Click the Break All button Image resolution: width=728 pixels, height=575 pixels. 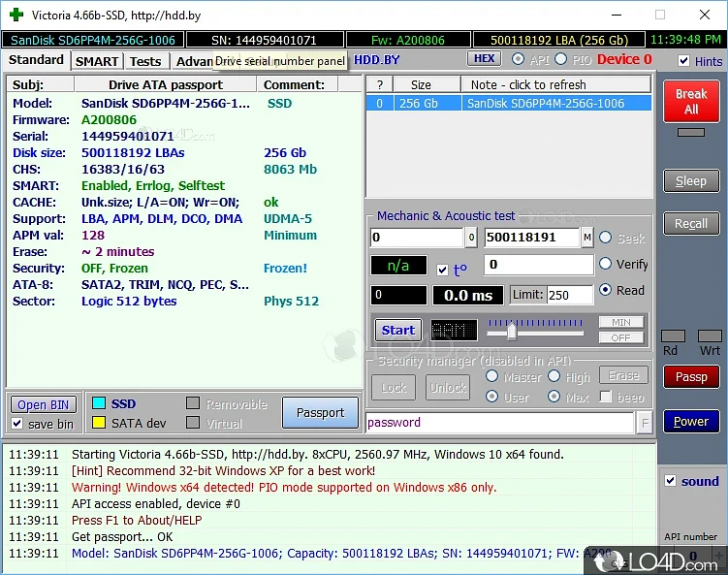click(691, 101)
